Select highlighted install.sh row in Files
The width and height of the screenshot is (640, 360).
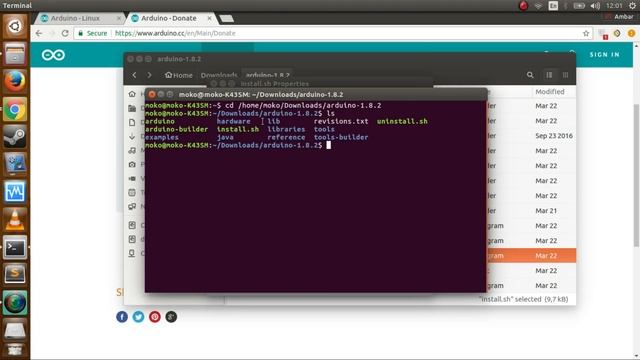(531, 256)
